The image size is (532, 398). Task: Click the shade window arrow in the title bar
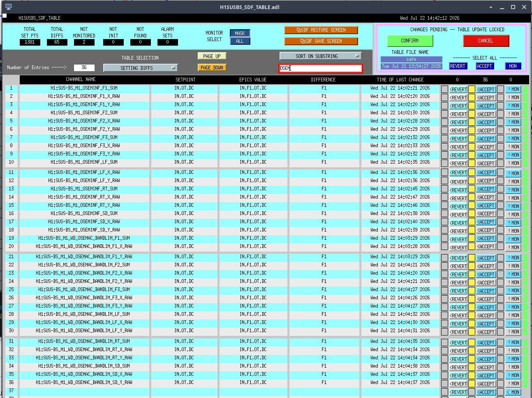(490, 7)
